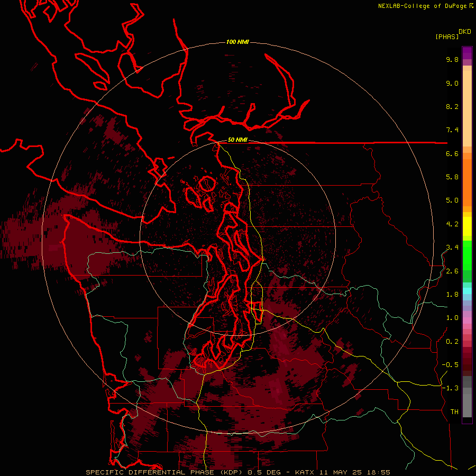Click "(KDP)" in the bottom caption
Image resolution: width=476 pixels, height=476 pixels.
coord(231,472)
